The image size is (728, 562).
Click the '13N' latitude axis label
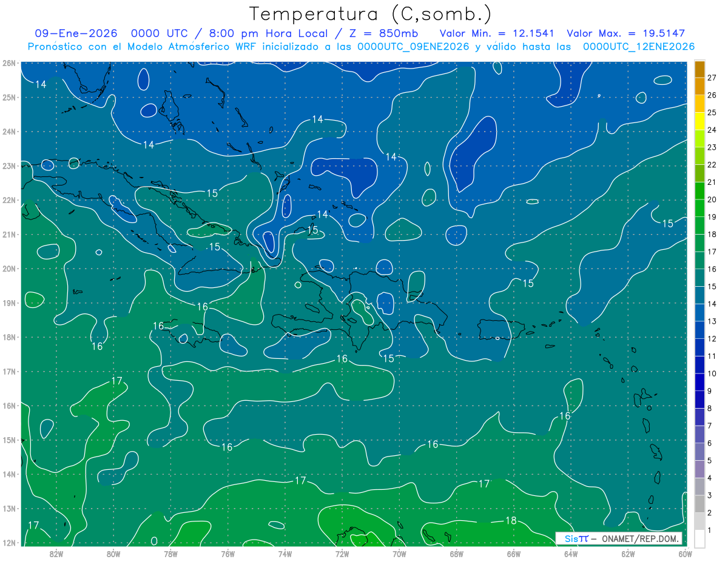(8, 508)
